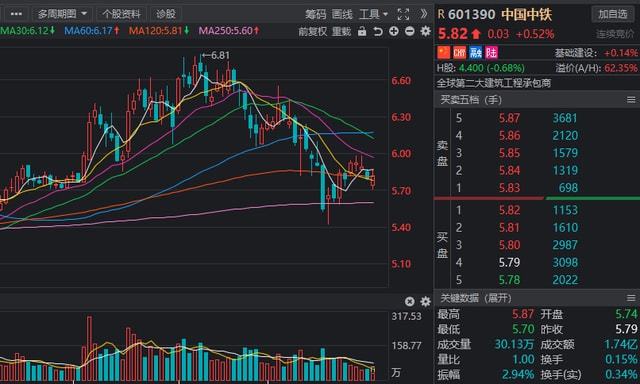
Task: Click the chart lock icon
Action: (x=362, y=31)
